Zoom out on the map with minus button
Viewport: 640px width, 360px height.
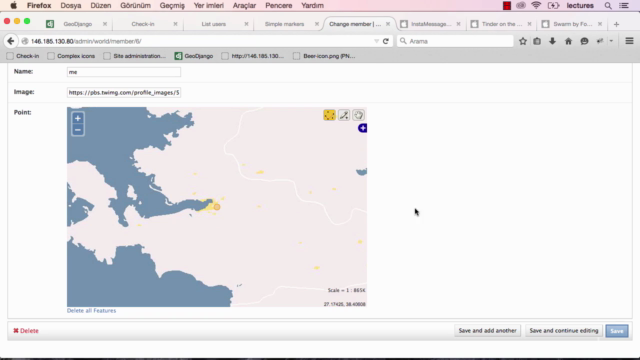click(x=78, y=130)
